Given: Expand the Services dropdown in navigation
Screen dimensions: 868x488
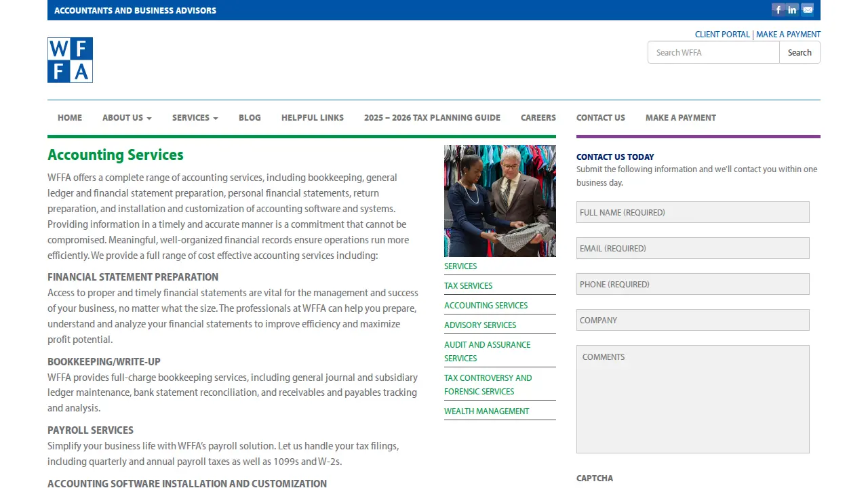Looking at the screenshot, I should [x=195, y=117].
